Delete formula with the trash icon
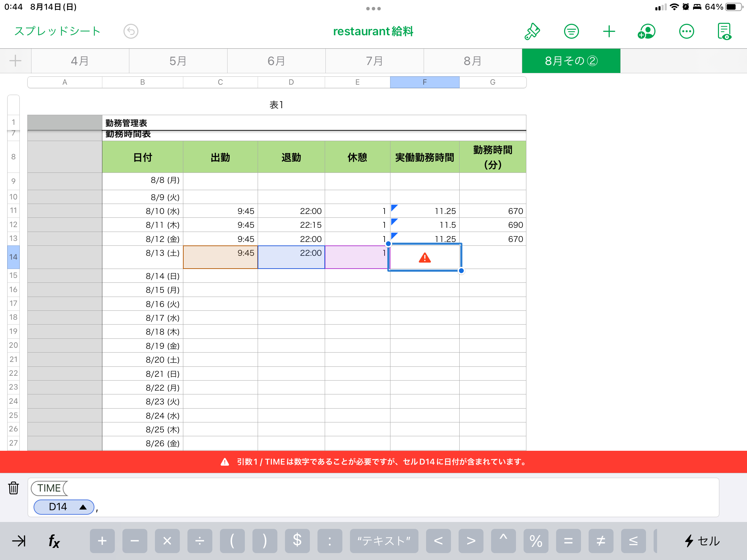The width and height of the screenshot is (747, 560). pyautogui.click(x=13, y=488)
